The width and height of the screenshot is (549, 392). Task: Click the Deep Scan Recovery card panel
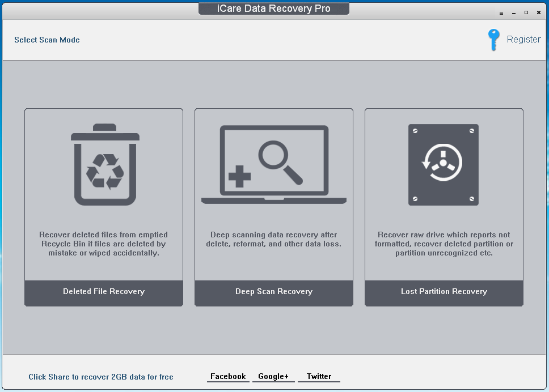pos(273,207)
